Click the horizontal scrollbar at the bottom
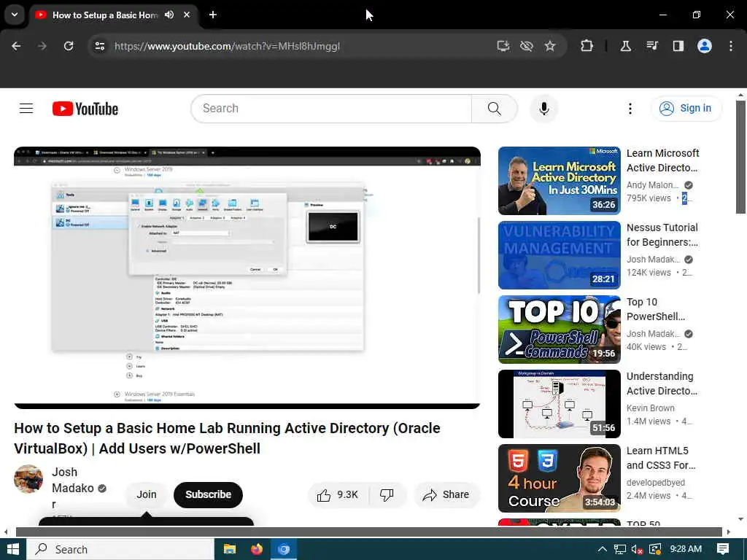This screenshot has height=560, width=747. click(x=368, y=532)
